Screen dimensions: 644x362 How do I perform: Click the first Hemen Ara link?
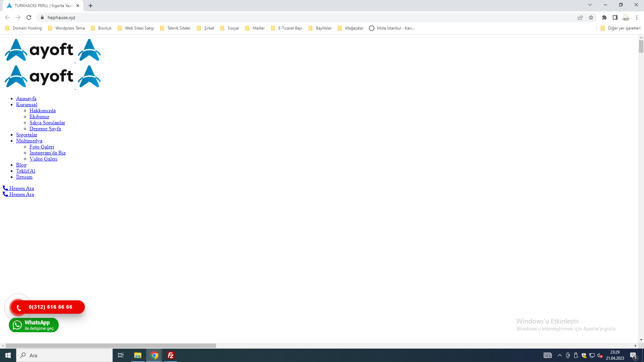(18, 188)
